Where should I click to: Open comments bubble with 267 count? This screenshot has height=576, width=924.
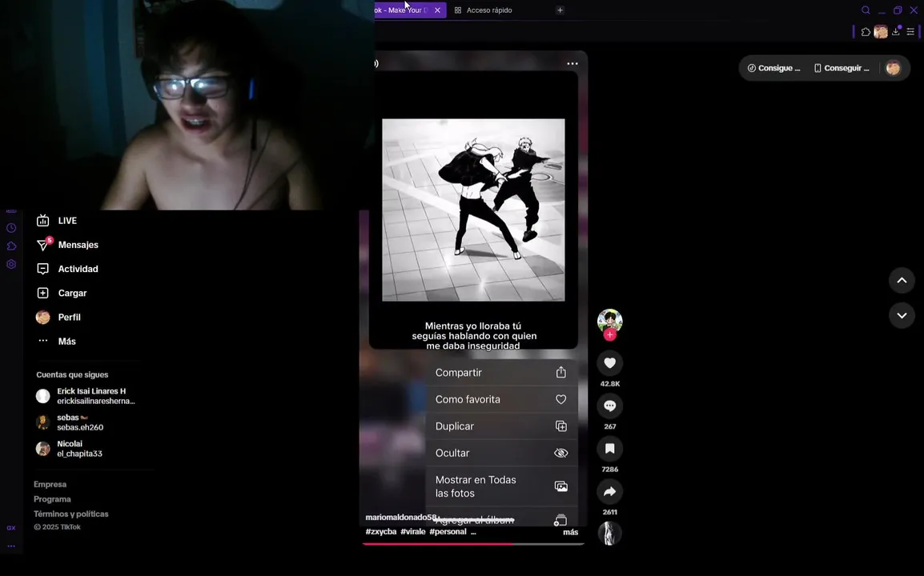click(610, 406)
